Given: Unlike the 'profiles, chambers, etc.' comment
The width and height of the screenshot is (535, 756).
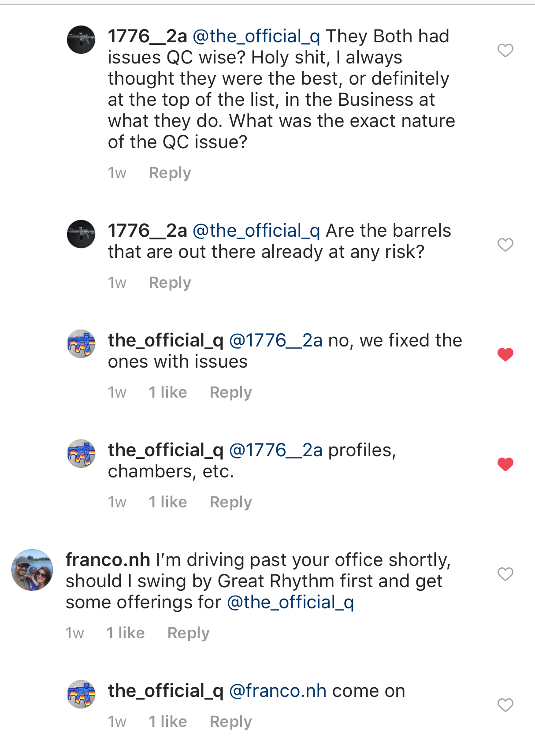Looking at the screenshot, I should coord(505,464).
